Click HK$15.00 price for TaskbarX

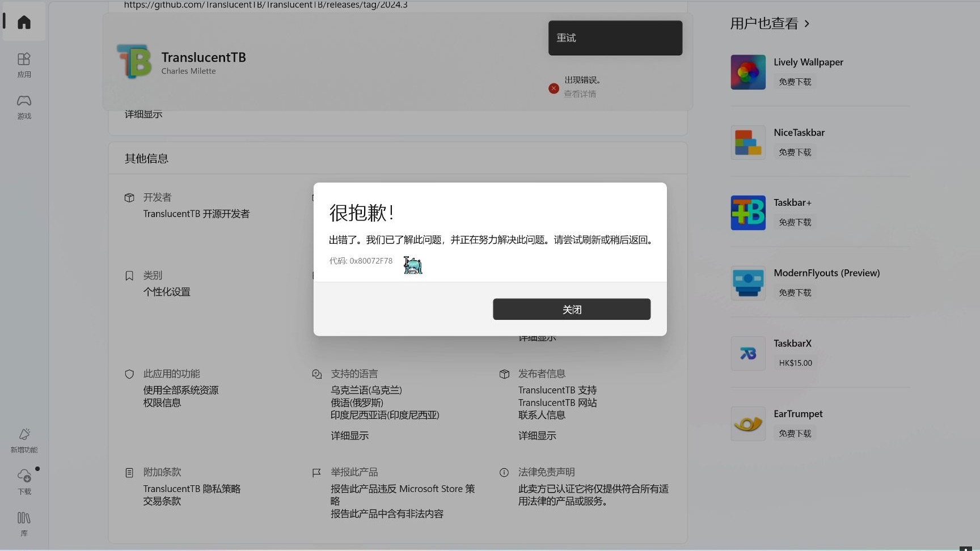coord(795,363)
